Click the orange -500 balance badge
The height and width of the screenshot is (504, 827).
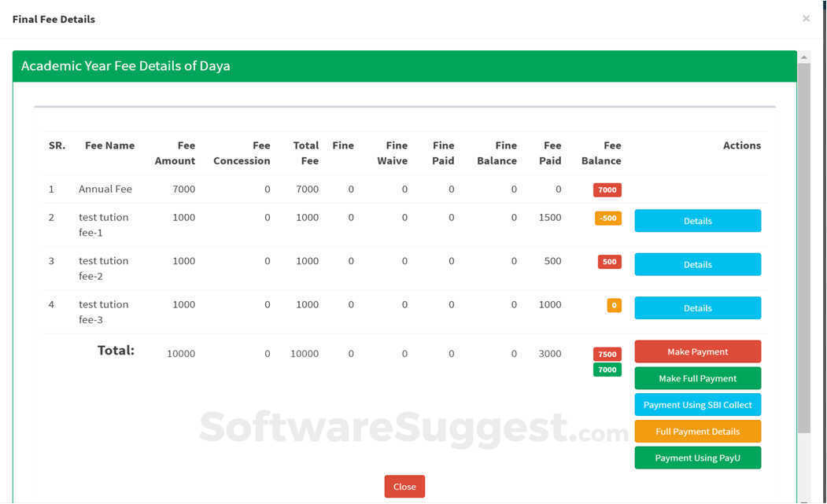[607, 217]
